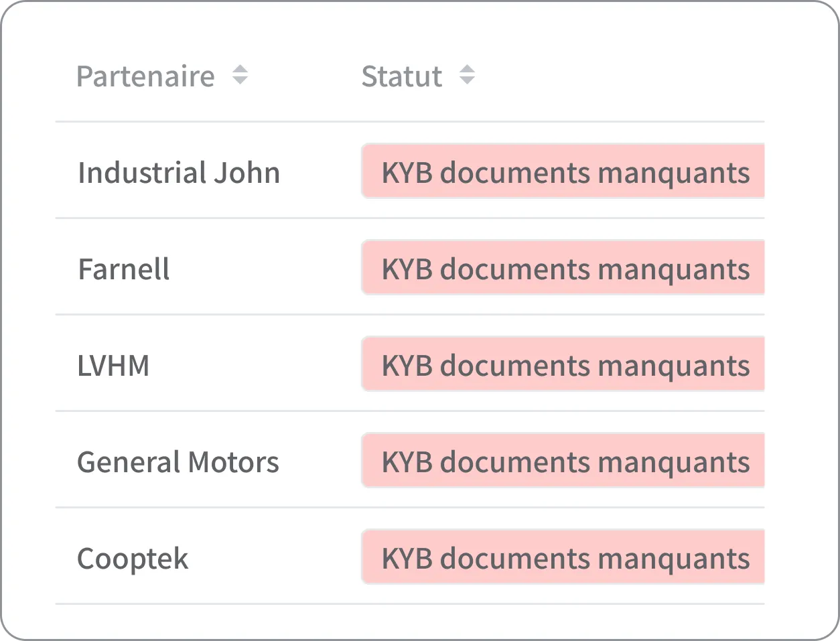This screenshot has height=641, width=840.
Task: Select the LVHM partner name
Action: 113,366
